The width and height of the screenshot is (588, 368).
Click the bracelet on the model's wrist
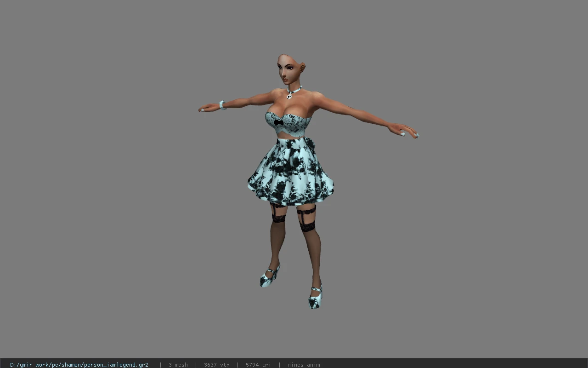(222, 105)
